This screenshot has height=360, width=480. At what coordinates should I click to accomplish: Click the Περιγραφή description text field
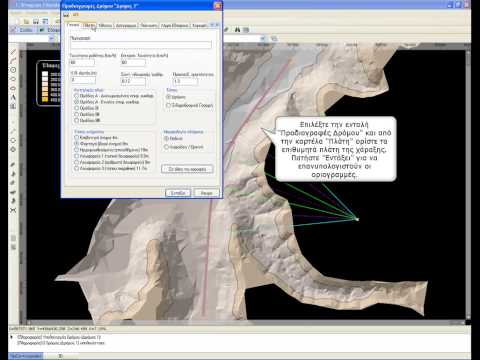point(141,45)
